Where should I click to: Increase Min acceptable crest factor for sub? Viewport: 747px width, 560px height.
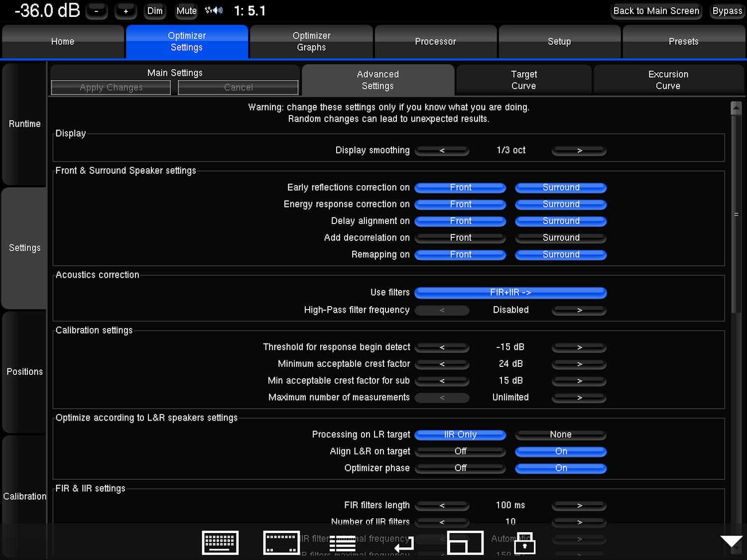[x=579, y=381]
